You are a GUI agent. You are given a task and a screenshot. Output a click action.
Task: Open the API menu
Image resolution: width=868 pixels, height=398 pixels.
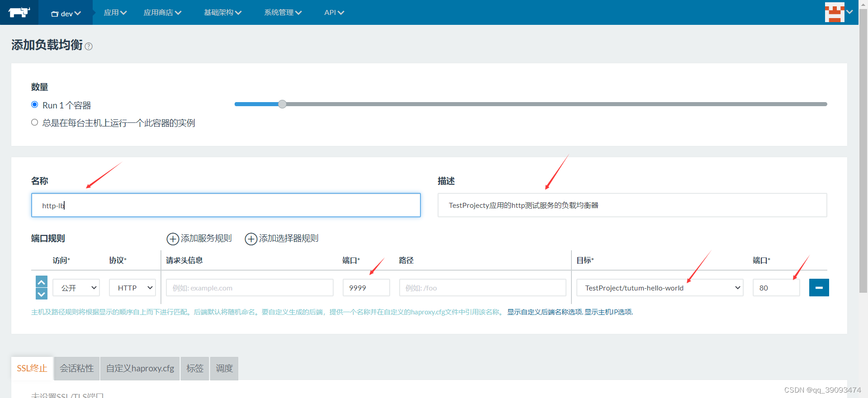(x=334, y=13)
